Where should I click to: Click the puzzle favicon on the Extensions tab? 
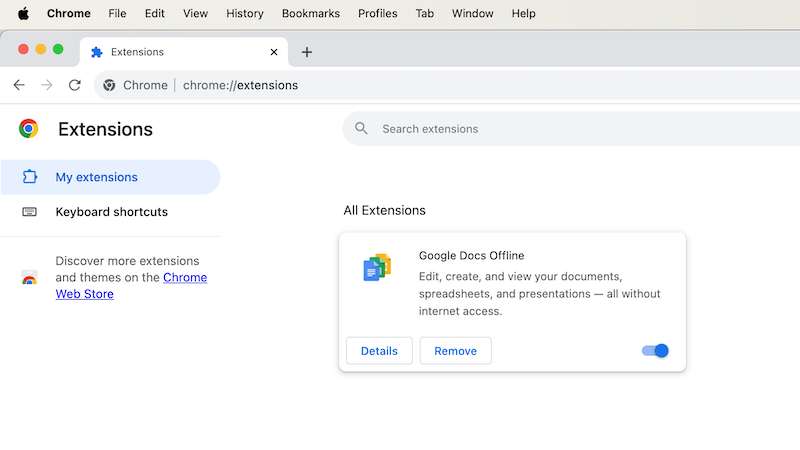pos(96,52)
